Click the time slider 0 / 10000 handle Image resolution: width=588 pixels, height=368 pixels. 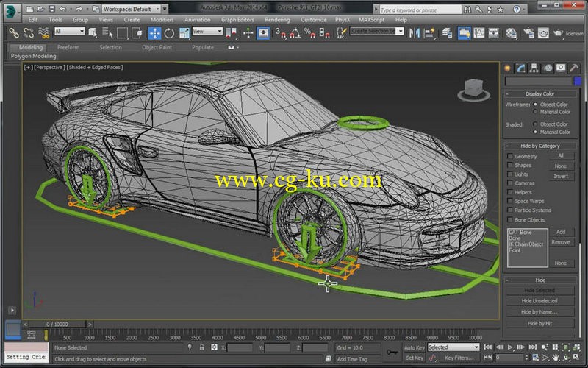57,324
